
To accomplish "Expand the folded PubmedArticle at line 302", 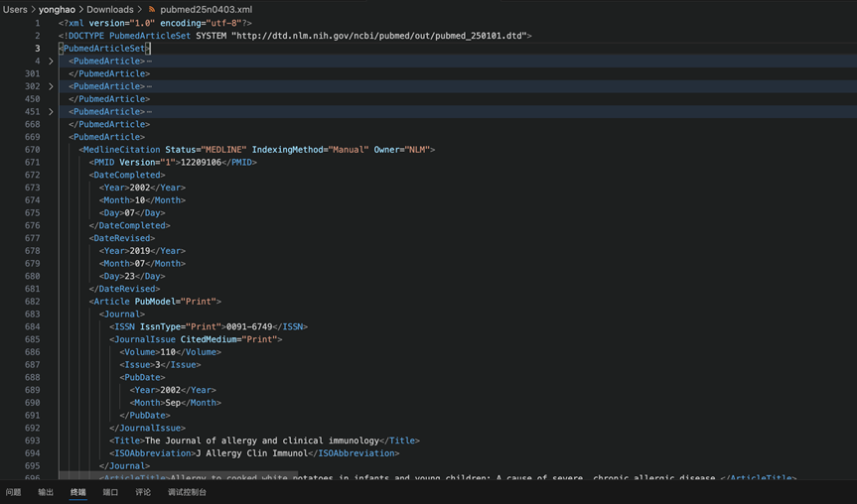I will coord(51,86).
